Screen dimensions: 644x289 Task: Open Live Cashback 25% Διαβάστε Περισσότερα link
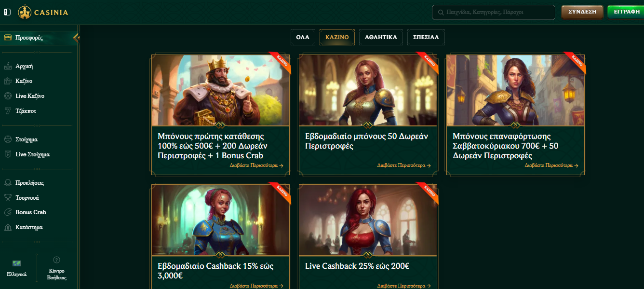[x=404, y=286]
